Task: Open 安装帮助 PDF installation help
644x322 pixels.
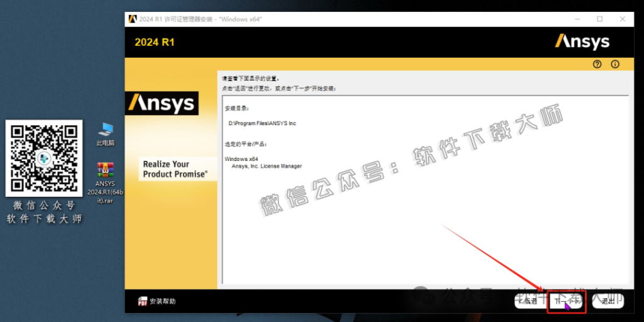Action: [157, 301]
